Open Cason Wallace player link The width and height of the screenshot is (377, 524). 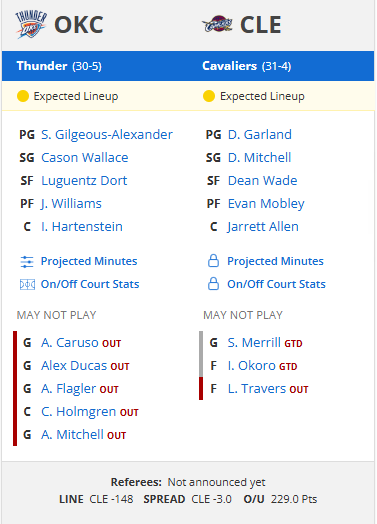click(x=85, y=158)
